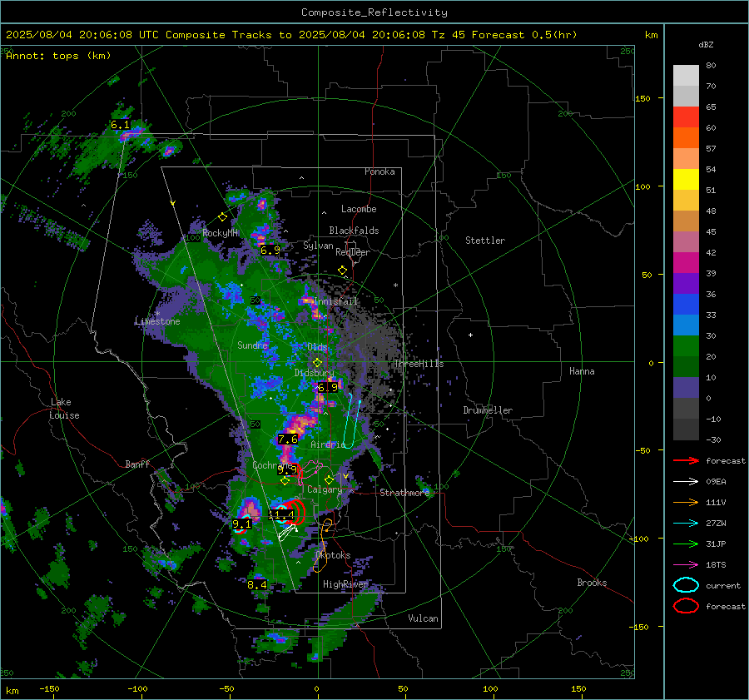Click the red forecast ellipses beside 11.4 storm

[x=297, y=512]
